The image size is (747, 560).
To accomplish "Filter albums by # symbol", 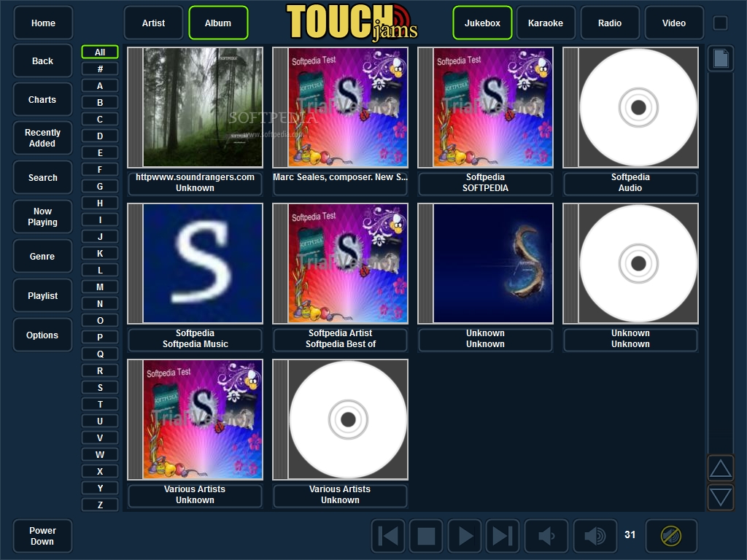I will tap(100, 69).
